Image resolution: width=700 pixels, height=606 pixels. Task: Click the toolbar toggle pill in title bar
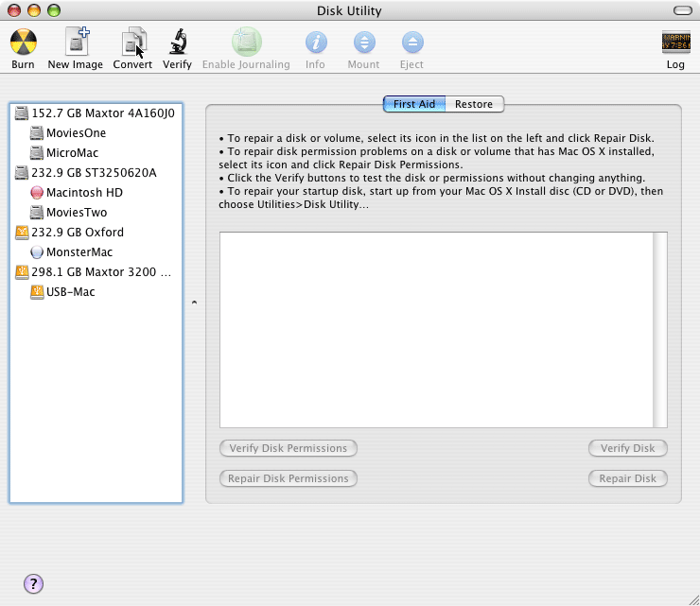pos(683,10)
